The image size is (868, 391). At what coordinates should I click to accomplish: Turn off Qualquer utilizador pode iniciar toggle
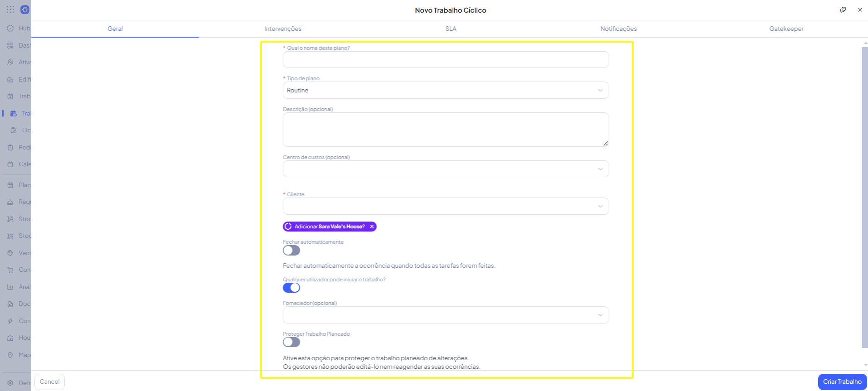point(291,288)
